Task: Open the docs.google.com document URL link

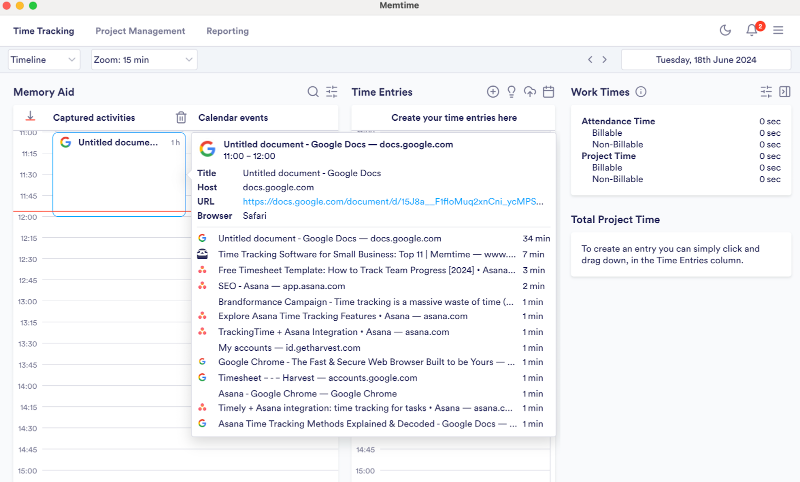Action: [x=393, y=201]
